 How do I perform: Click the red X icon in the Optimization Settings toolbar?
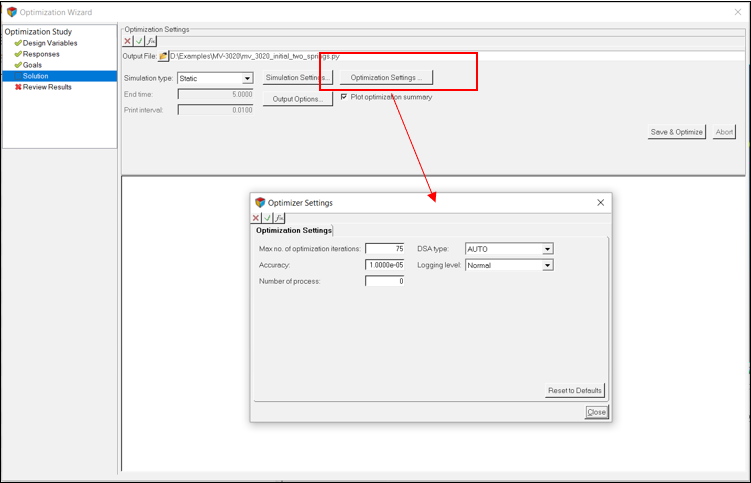click(x=127, y=41)
